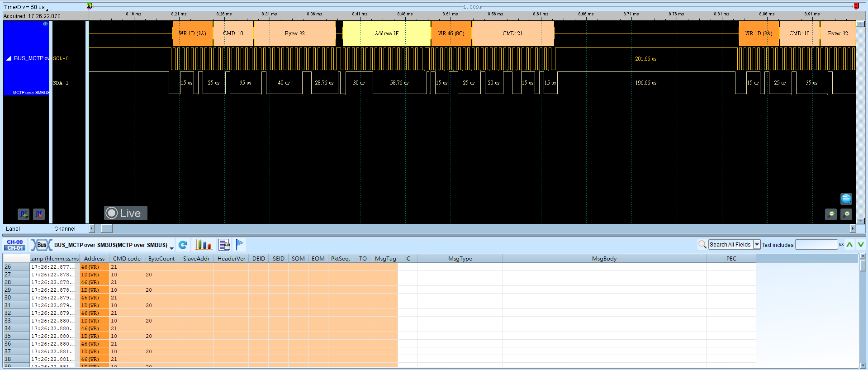Click the SDA-1 channel label
Viewport: 868px width, 370px height.
click(61, 83)
